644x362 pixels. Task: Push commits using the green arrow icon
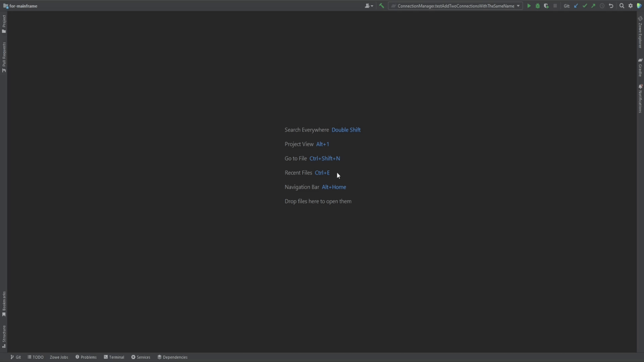(594, 6)
